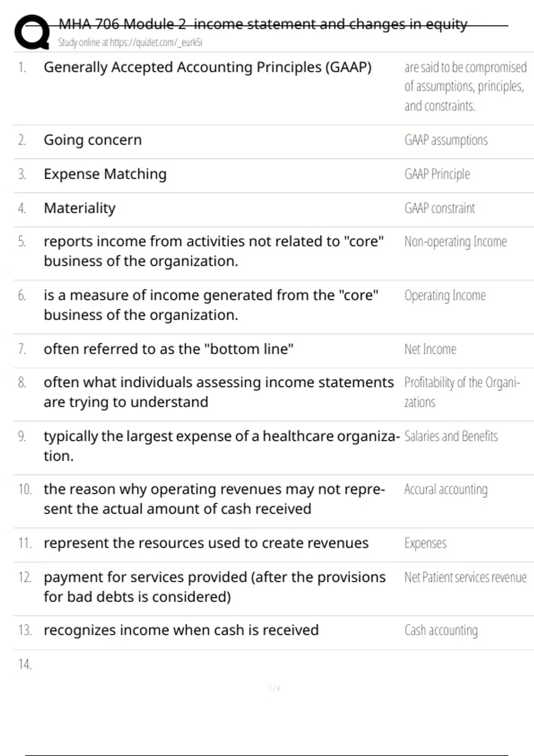Select the Generally Accepted Accounting Principles term
This screenshot has width=534, height=756.
tap(207, 67)
